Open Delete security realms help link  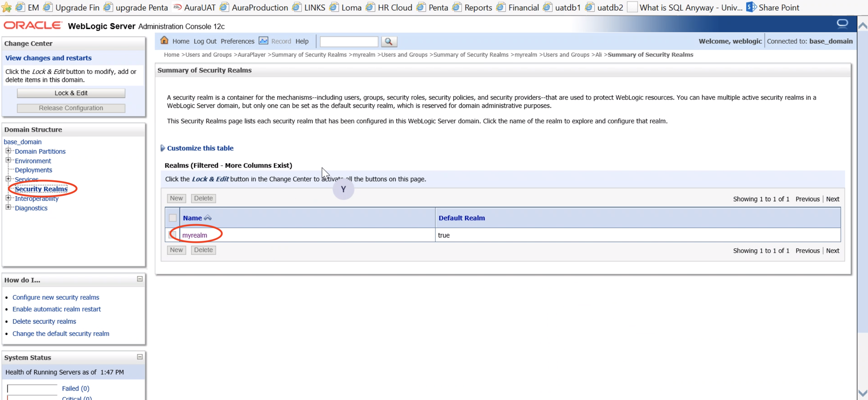point(44,321)
